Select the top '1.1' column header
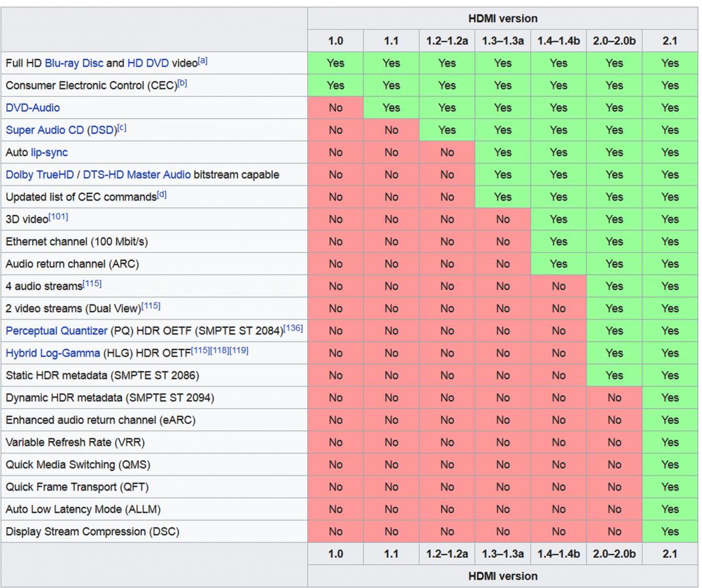The width and height of the screenshot is (702, 588). coord(392,41)
